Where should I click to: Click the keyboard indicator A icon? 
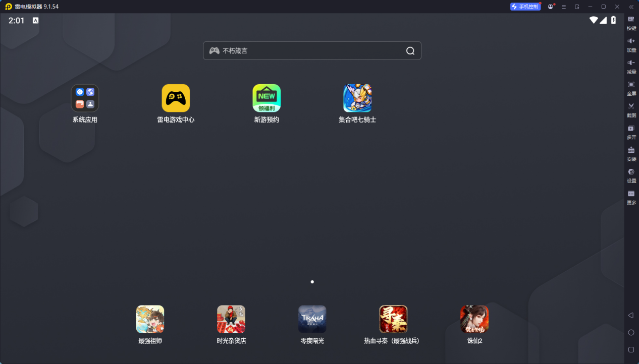[x=35, y=20]
